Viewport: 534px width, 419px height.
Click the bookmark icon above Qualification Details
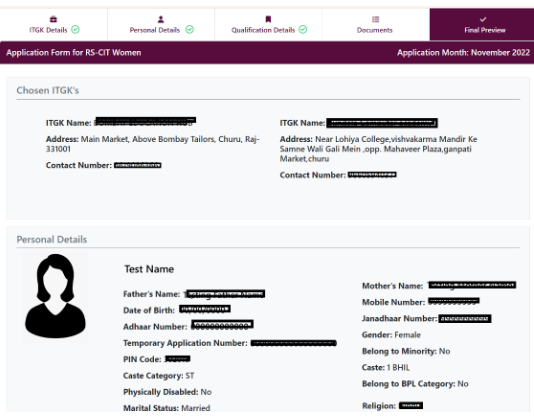tap(268, 19)
